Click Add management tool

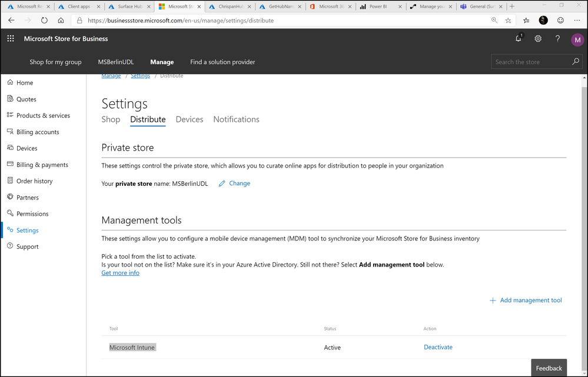coord(526,300)
